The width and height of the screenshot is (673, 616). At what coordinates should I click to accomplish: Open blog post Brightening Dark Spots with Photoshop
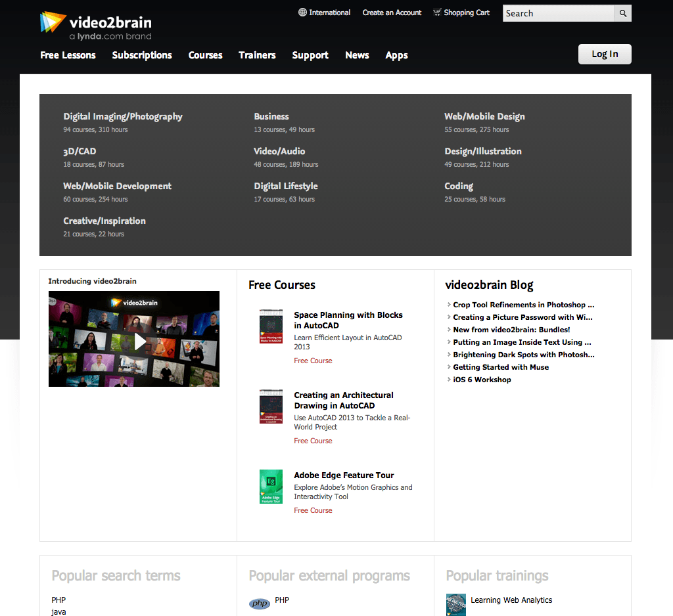pos(524,355)
